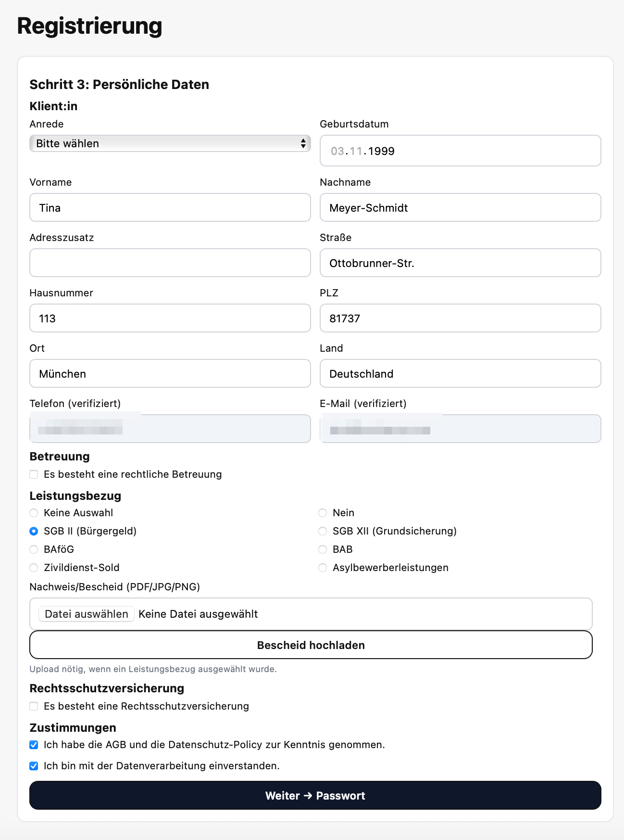Image resolution: width=624 pixels, height=840 pixels.
Task: Select SGB XII (Grundsicherung) option
Action: [323, 531]
